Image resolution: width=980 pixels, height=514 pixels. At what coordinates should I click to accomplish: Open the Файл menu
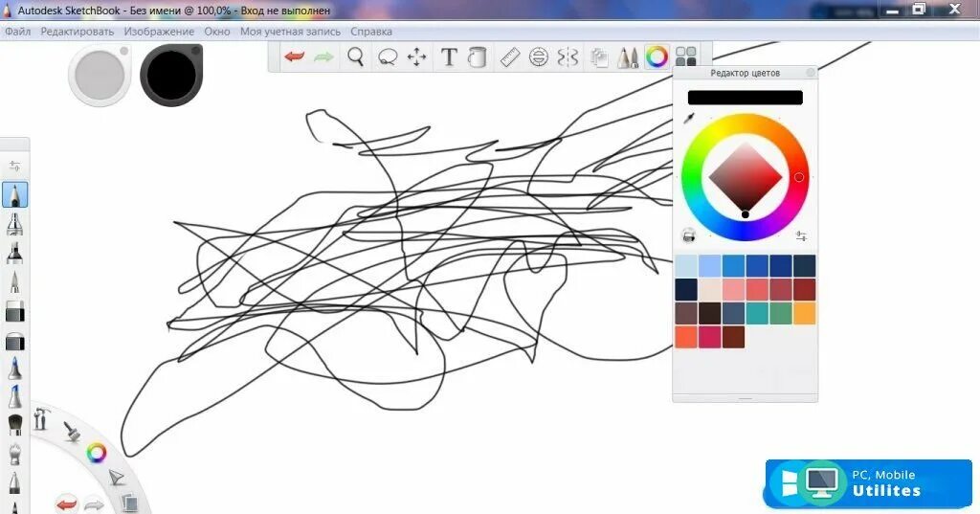17,32
